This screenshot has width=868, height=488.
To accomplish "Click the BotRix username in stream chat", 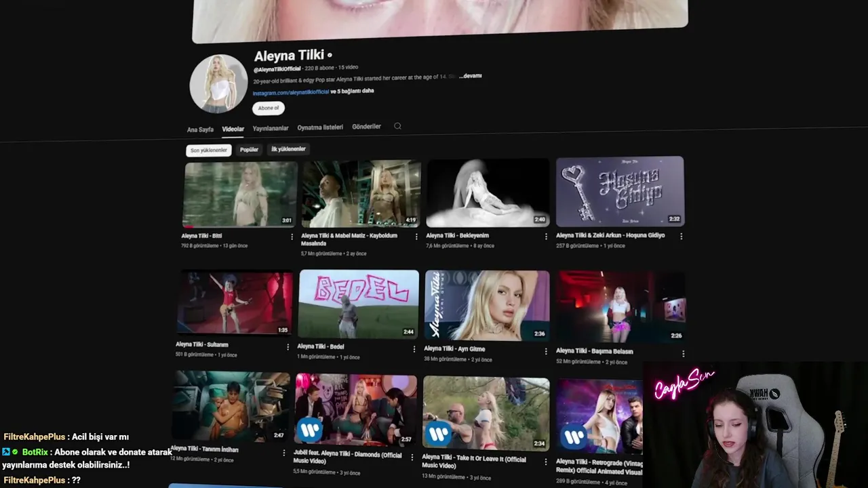I will pos(34,452).
